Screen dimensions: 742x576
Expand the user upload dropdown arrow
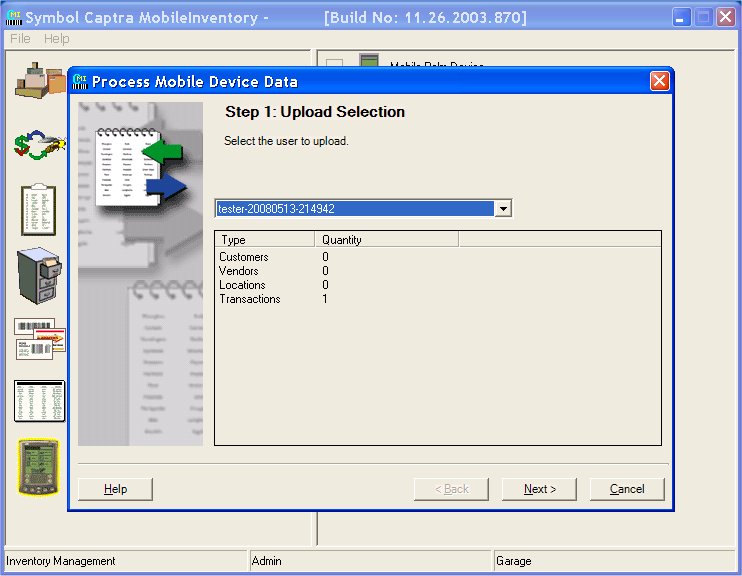(503, 208)
